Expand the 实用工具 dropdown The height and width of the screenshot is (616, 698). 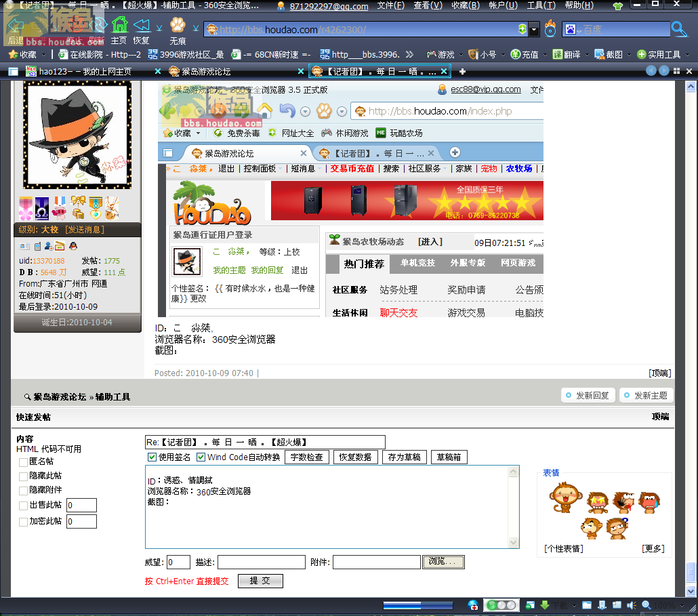click(687, 55)
